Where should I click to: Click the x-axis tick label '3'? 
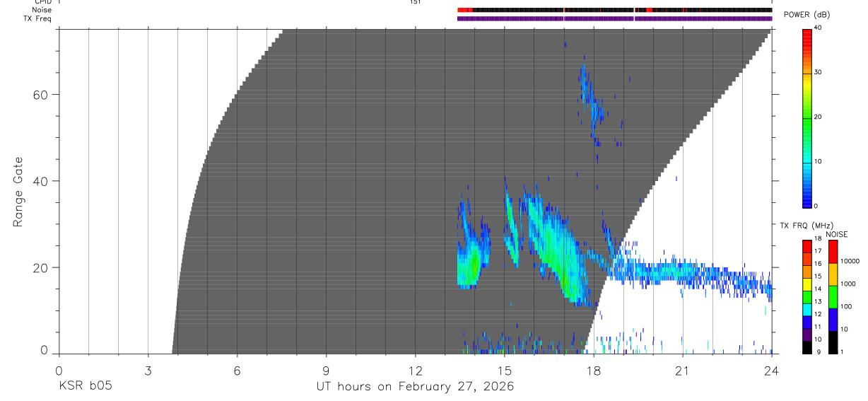(x=148, y=371)
